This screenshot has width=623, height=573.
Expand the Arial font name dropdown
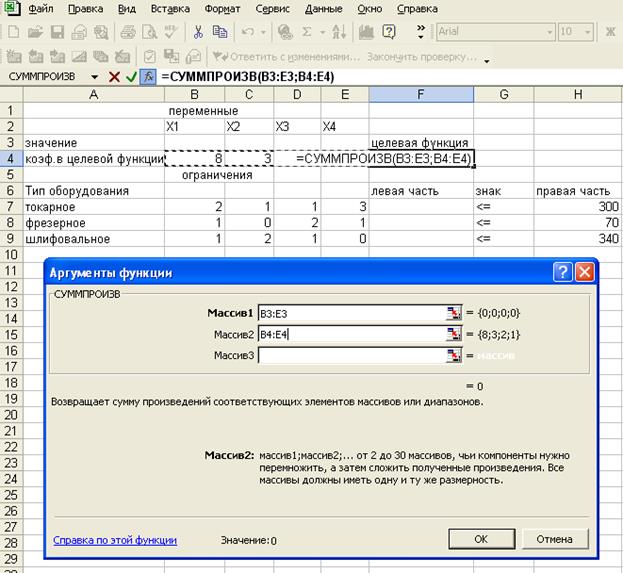pyautogui.click(x=547, y=32)
